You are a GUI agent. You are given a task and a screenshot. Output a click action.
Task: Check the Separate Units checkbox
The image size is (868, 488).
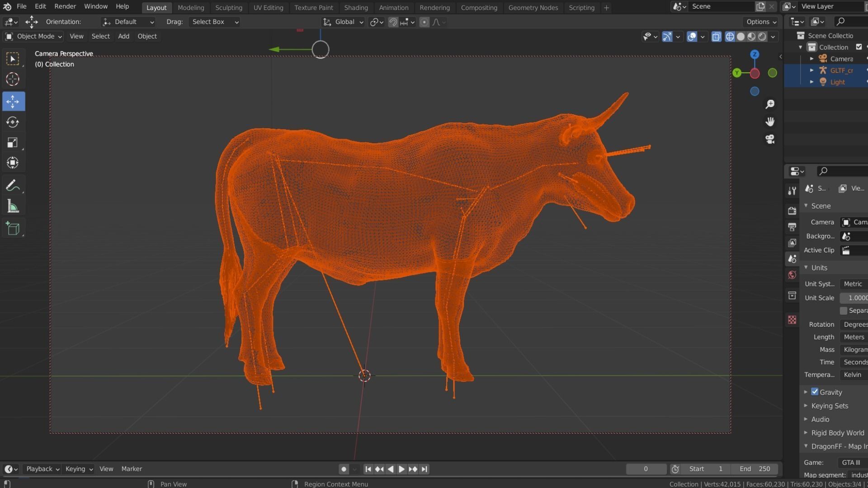[x=844, y=310]
